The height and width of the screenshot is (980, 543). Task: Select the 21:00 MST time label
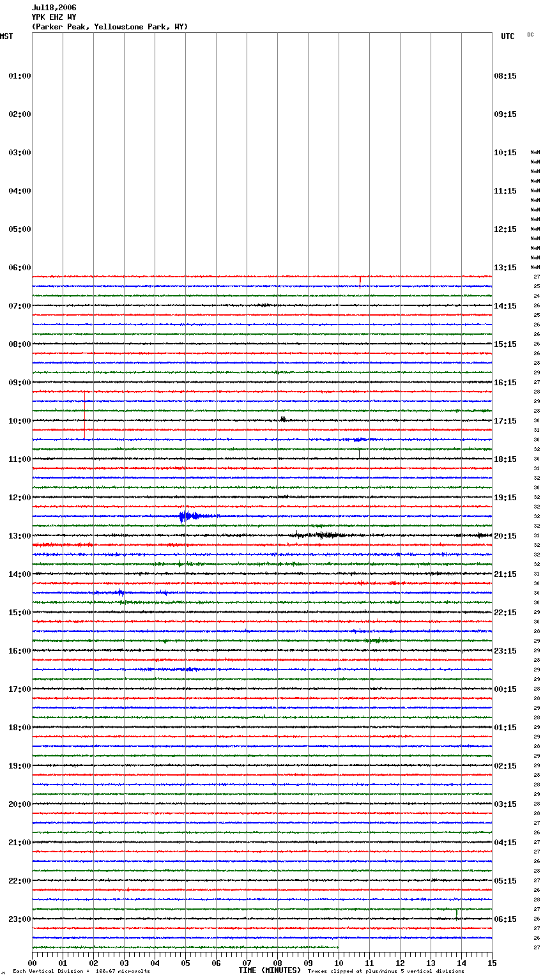pyautogui.click(x=20, y=843)
